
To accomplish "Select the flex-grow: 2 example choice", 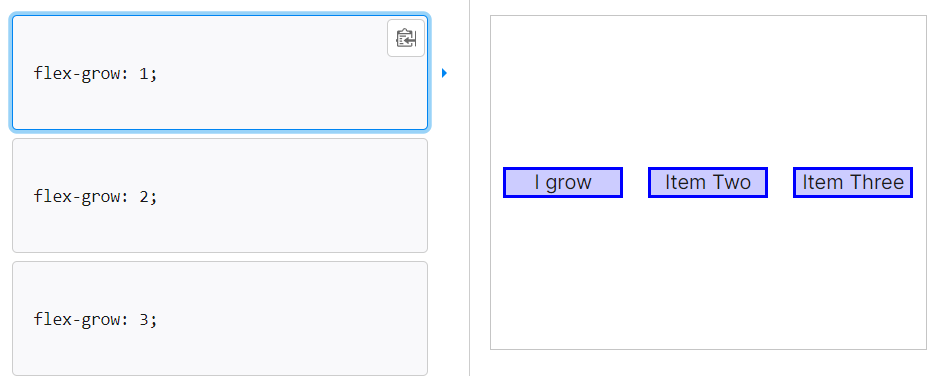I will (220, 196).
